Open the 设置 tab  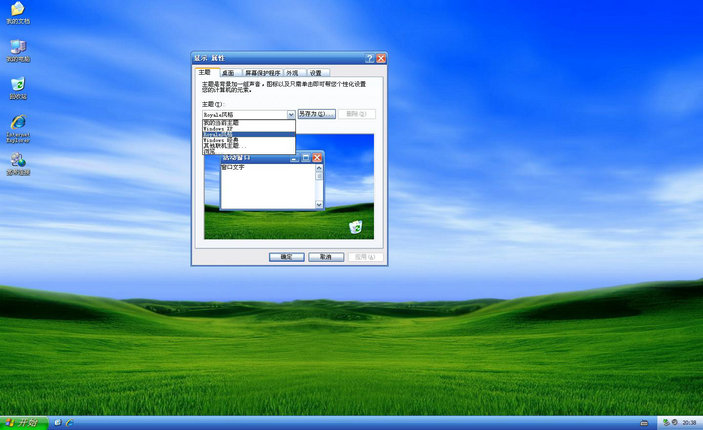click(x=316, y=73)
